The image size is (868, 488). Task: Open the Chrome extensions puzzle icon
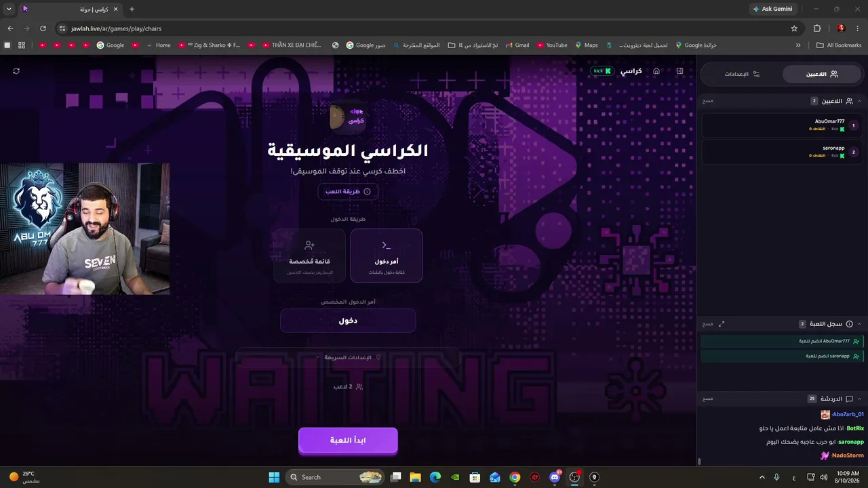pos(817,28)
